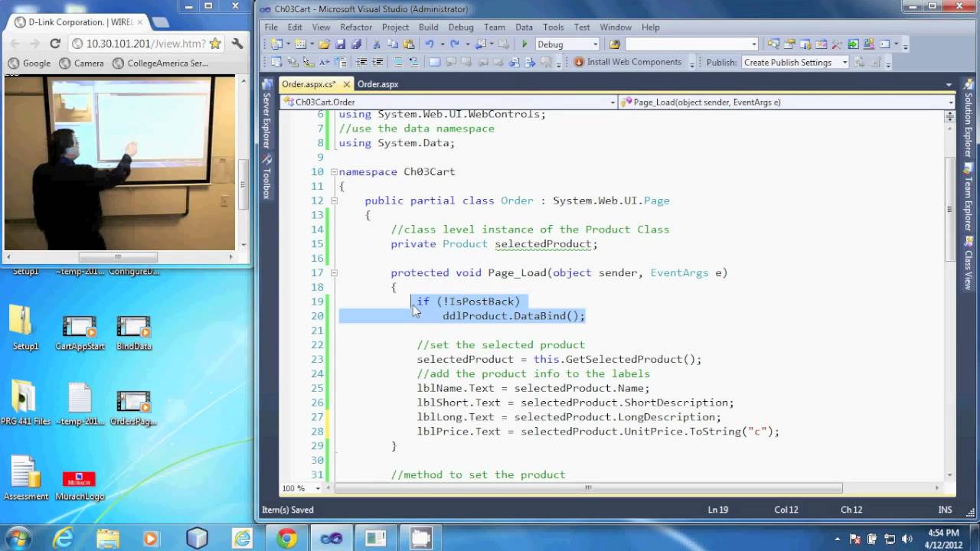Select the BindData desktop icon
This screenshot has height=551, width=980.
point(134,333)
